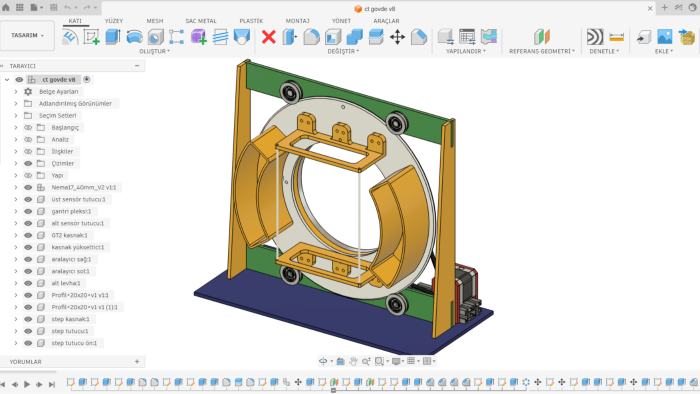
Task: Select the Combine tool
Action: (x=354, y=37)
